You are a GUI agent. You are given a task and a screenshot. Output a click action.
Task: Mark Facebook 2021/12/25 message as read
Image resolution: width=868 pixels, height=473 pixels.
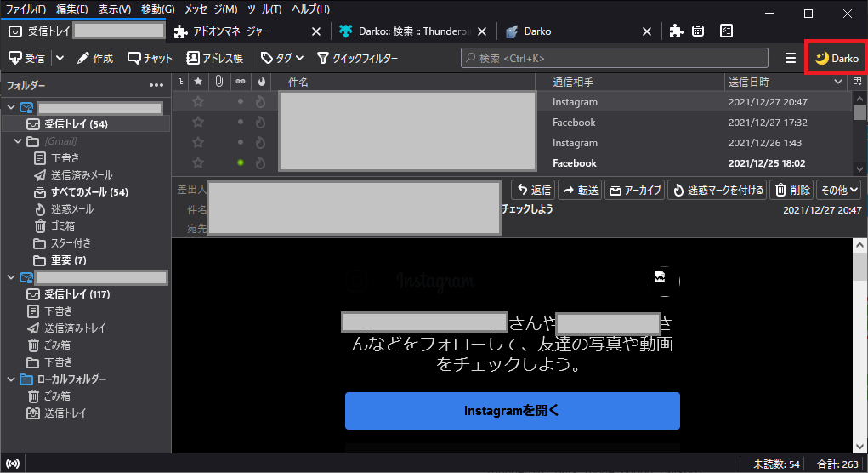coord(241,162)
